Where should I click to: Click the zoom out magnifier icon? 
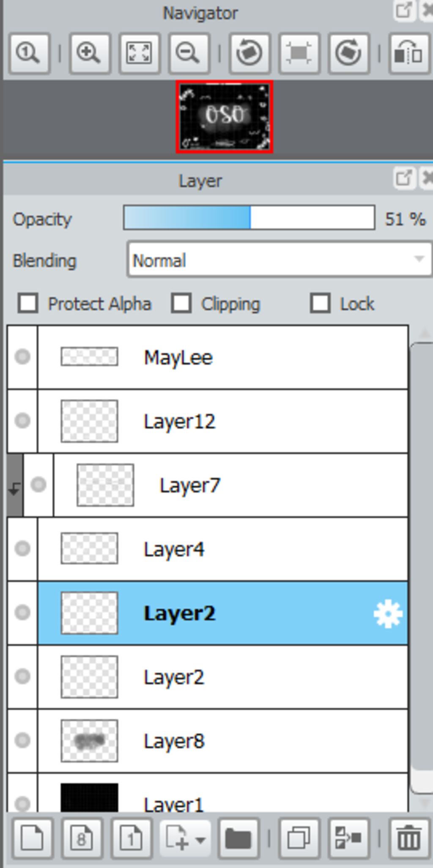(189, 54)
